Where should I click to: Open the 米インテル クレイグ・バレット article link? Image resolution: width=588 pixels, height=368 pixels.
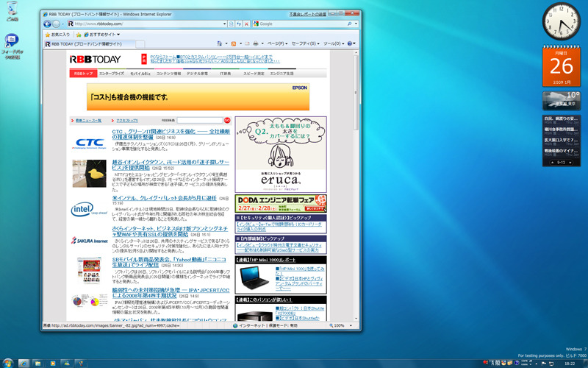(164, 198)
